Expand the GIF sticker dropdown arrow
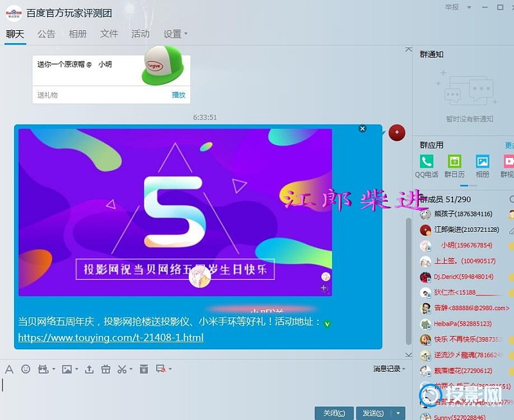 click(x=53, y=369)
